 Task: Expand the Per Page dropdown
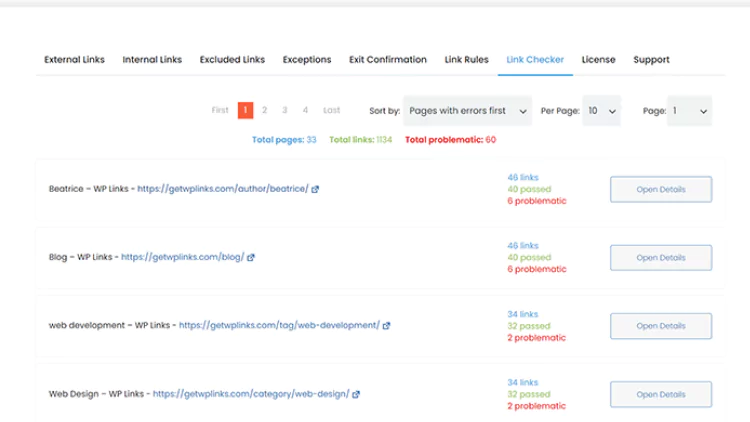601,111
